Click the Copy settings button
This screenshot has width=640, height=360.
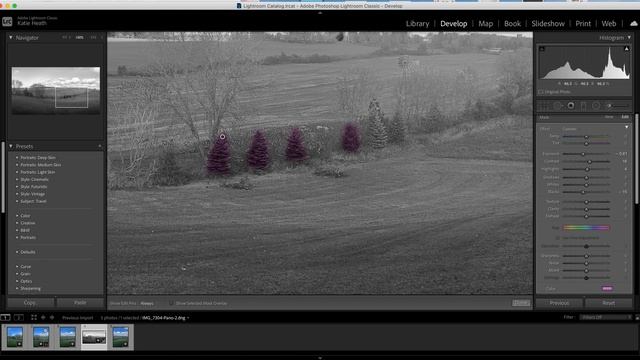(31, 303)
